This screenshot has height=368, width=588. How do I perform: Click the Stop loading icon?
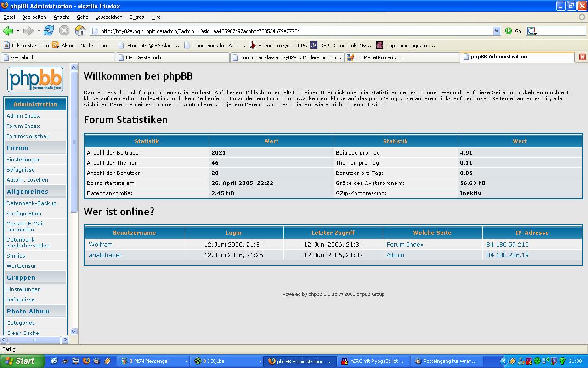point(64,31)
